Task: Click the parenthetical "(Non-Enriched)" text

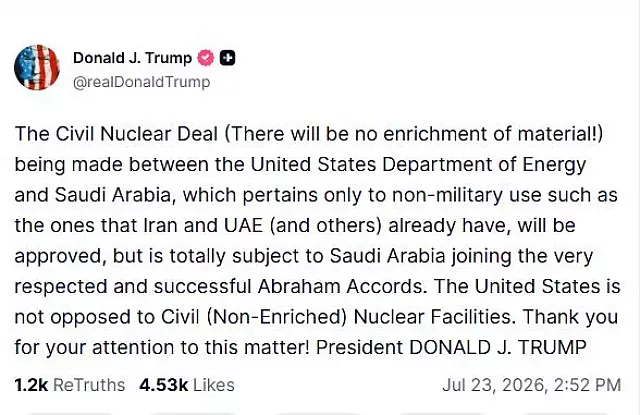Action: point(277,317)
